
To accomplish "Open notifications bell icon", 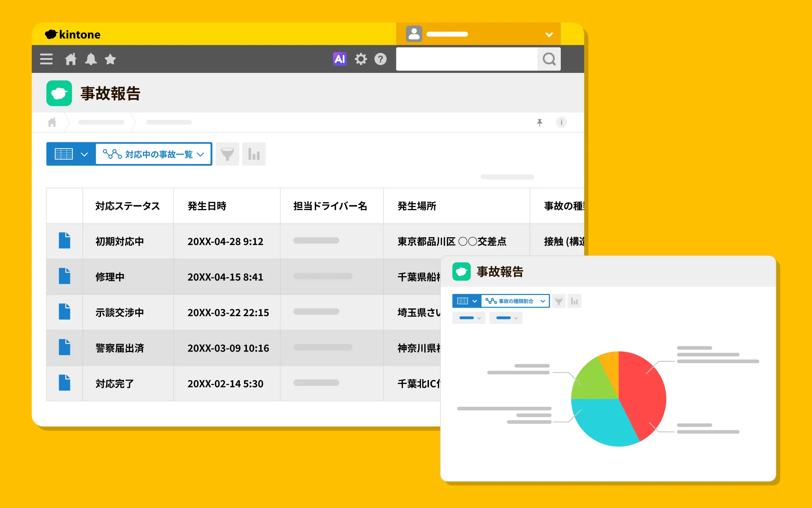I will (91, 59).
